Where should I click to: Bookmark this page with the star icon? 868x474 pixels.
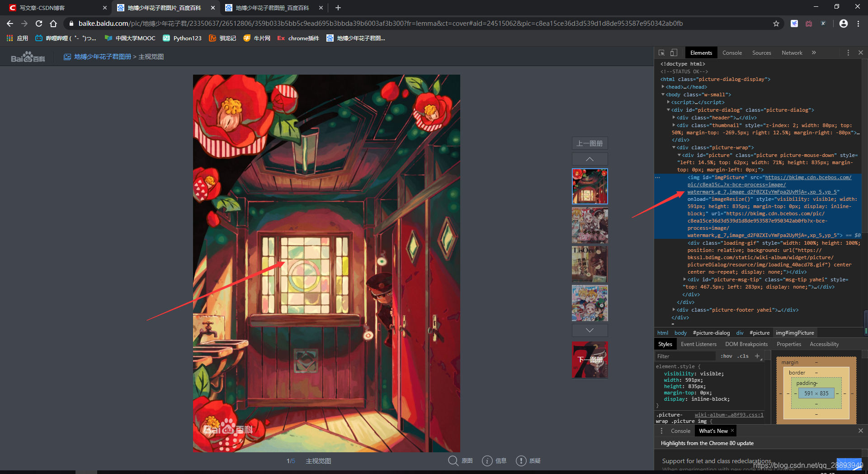click(776, 24)
